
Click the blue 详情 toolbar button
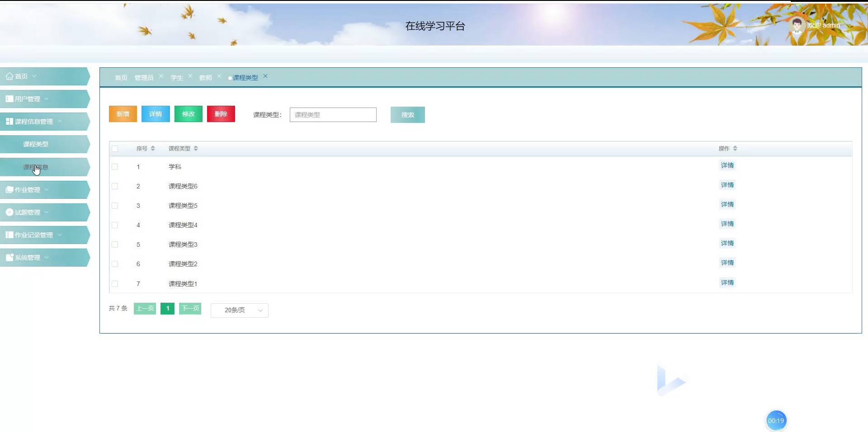pyautogui.click(x=156, y=114)
